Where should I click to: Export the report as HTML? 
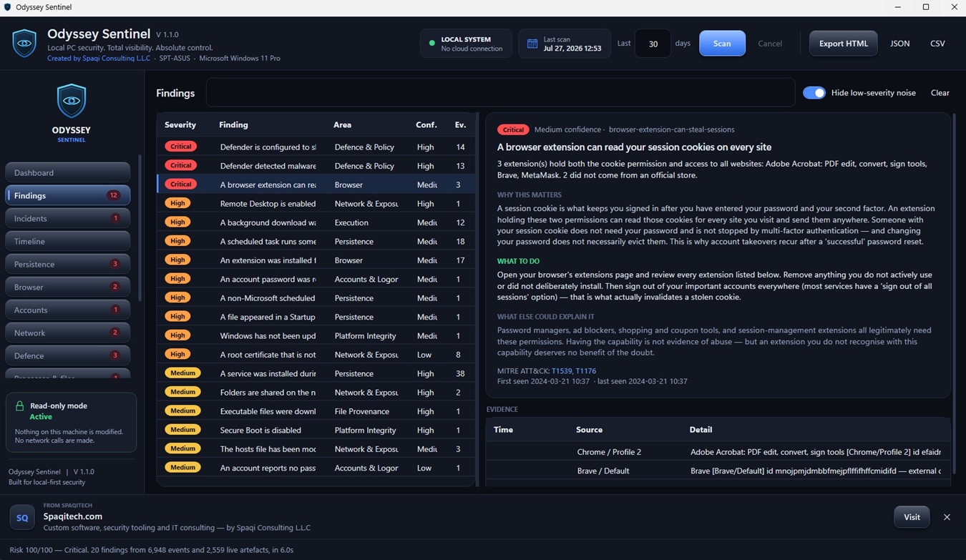point(843,44)
